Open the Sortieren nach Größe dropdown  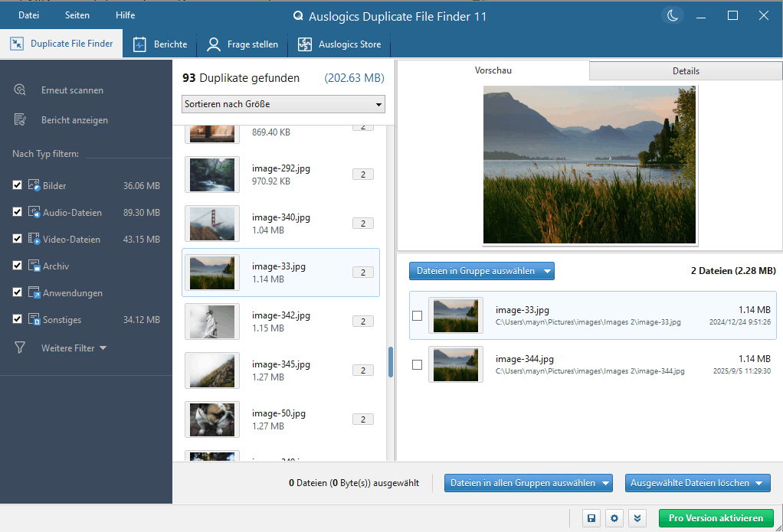point(283,104)
